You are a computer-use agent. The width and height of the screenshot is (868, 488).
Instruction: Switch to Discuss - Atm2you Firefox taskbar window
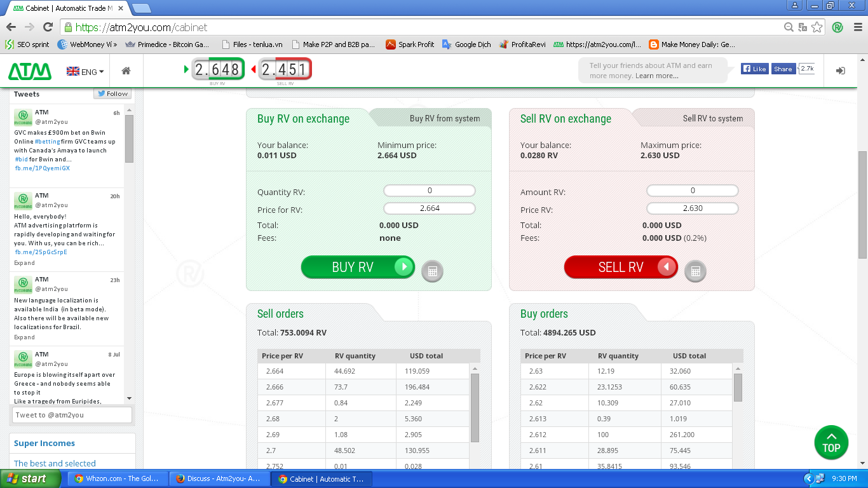(220, 478)
